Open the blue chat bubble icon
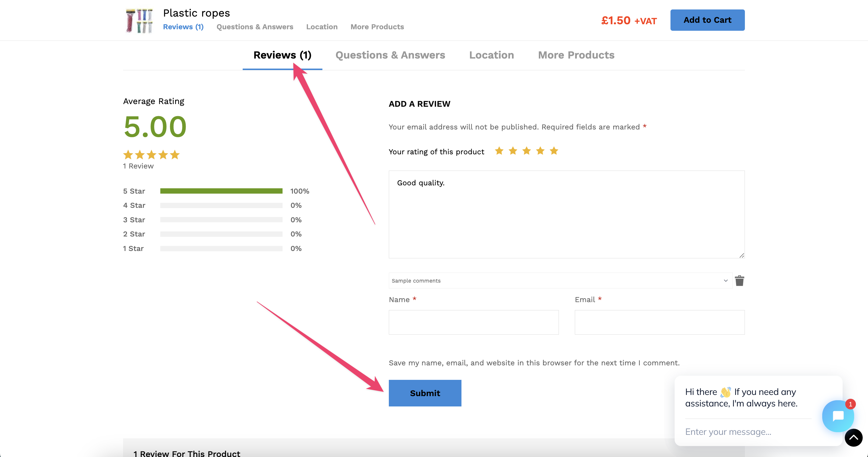The image size is (868, 457). tap(838, 416)
